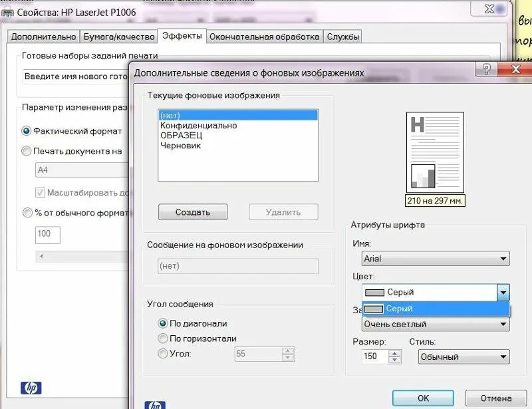Select the Угол radio button
Screen dimensions: 532x409
tap(163, 354)
